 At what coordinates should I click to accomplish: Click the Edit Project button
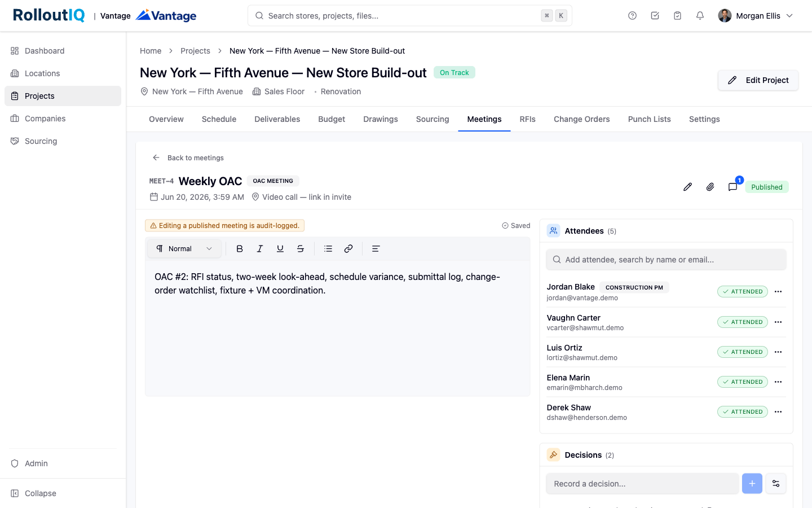pos(758,80)
